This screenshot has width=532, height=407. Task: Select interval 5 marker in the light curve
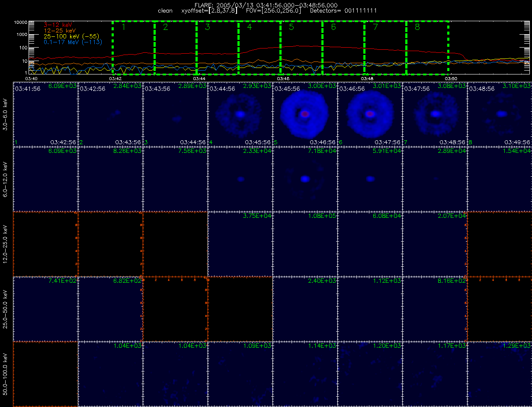coord(291,27)
